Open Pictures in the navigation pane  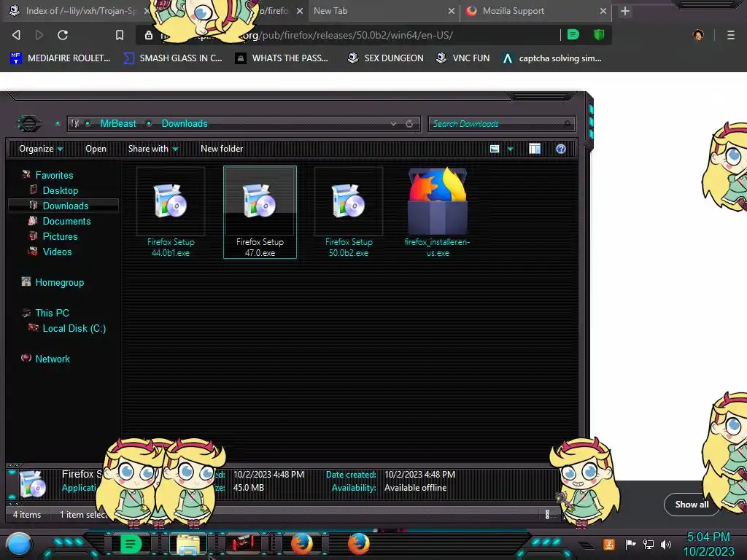click(60, 236)
